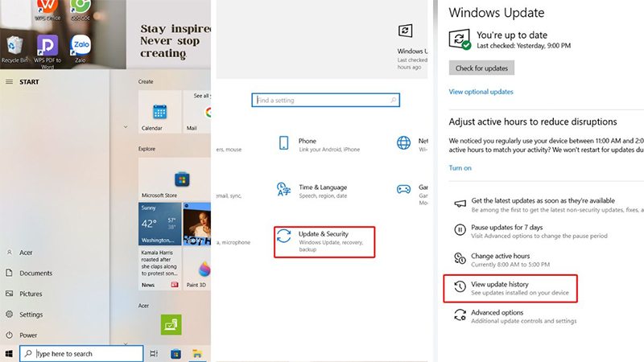Viewport: 644px width, 362px height.
Task: Click the Windows Start button on taskbar
Action: click(9, 353)
